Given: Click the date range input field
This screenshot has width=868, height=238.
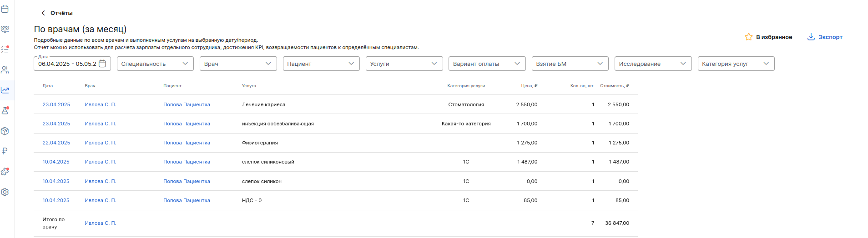Looking at the screenshot, I should [x=72, y=64].
